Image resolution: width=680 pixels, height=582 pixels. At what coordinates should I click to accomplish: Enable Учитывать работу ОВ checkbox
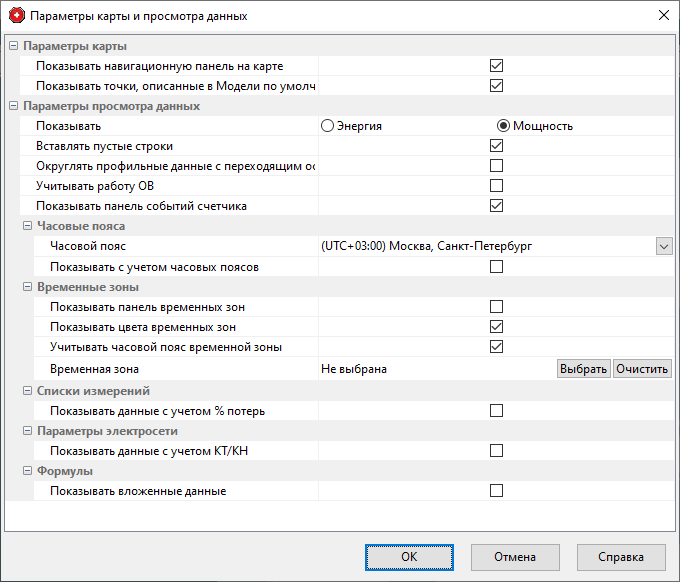click(496, 186)
